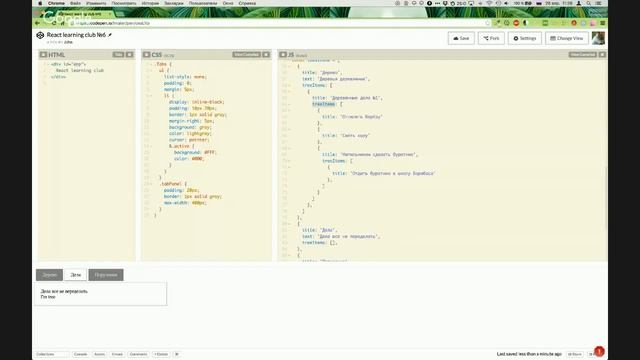Close the JS editor panel

click(x=602, y=54)
